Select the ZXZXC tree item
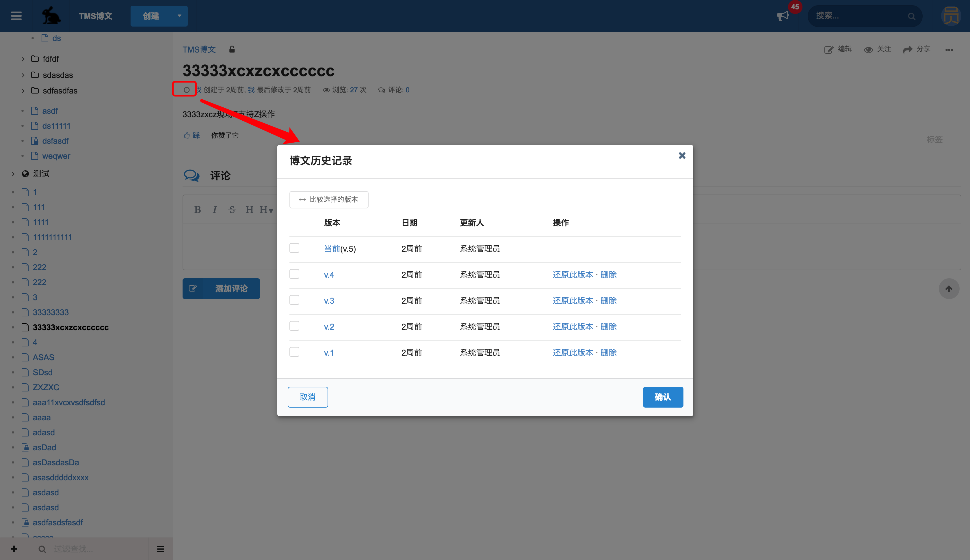This screenshot has height=560, width=970. 46,387
